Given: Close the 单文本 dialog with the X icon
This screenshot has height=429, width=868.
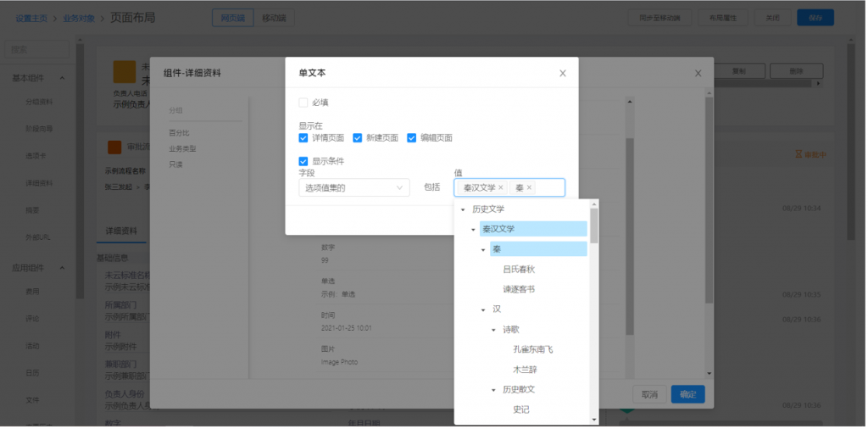Looking at the screenshot, I should pos(562,74).
